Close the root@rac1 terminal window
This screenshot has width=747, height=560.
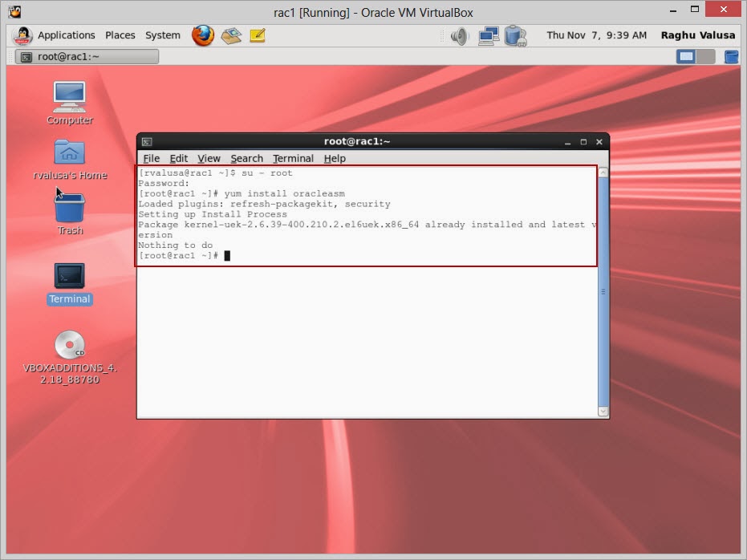point(599,142)
